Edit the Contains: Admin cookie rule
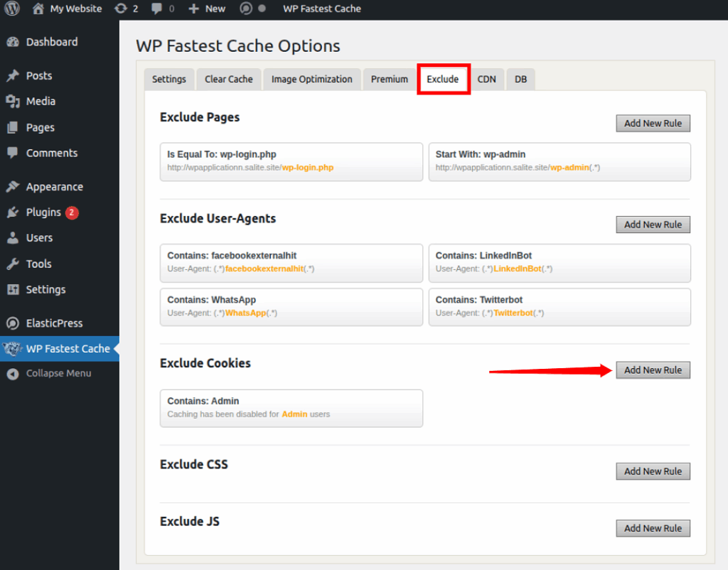Image resolution: width=728 pixels, height=570 pixels. [x=291, y=408]
